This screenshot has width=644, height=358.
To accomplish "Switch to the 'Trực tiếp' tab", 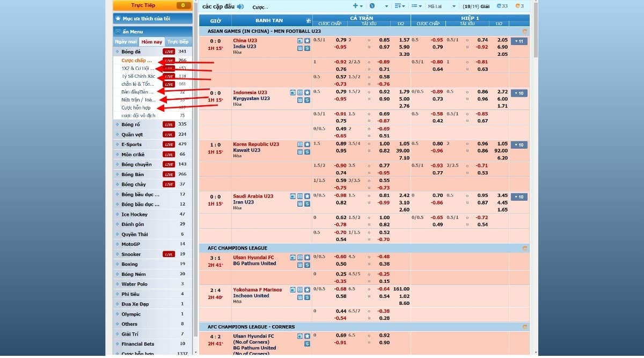I will tap(177, 41).
